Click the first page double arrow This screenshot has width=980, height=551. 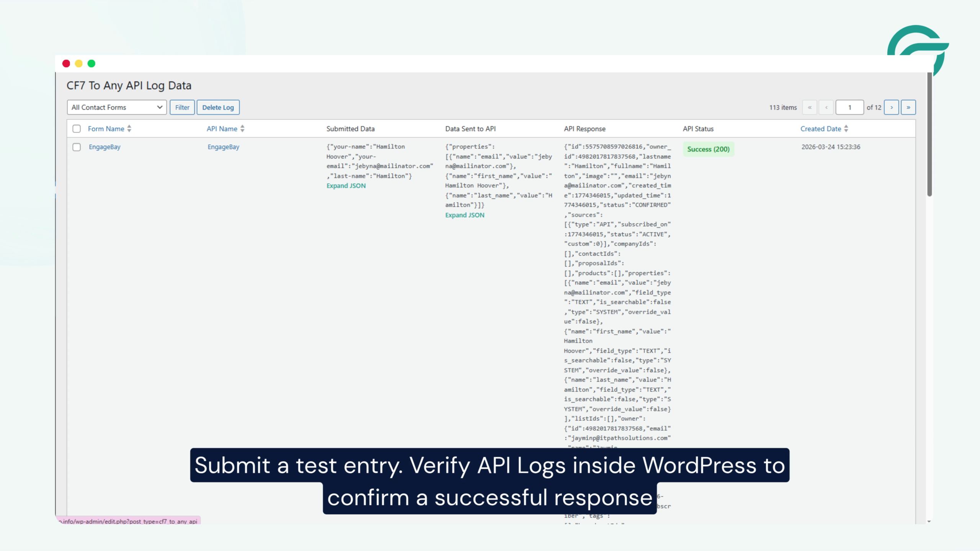(x=810, y=108)
